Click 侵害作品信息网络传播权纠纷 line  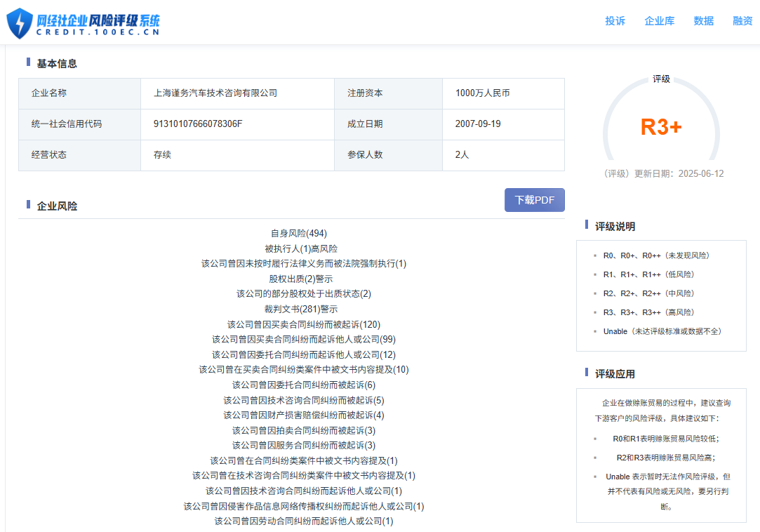pos(304,506)
